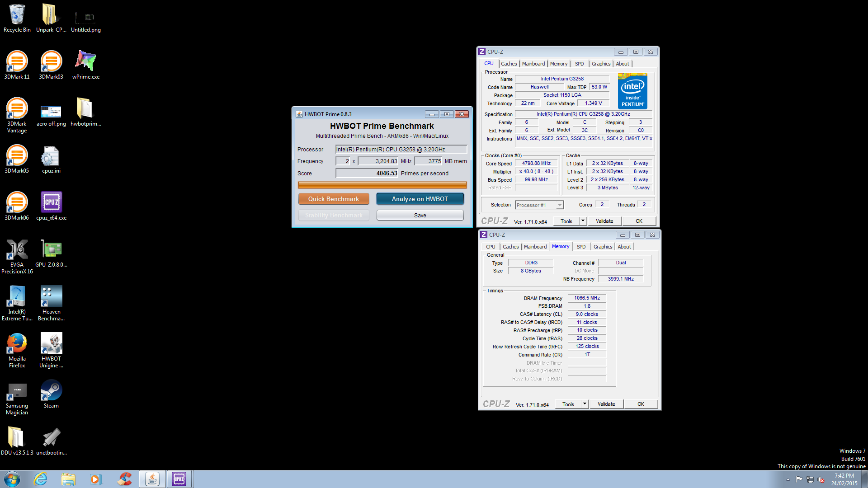The image size is (868, 488).
Task: Open the hwbotprim... folder icon
Action: (x=86, y=112)
